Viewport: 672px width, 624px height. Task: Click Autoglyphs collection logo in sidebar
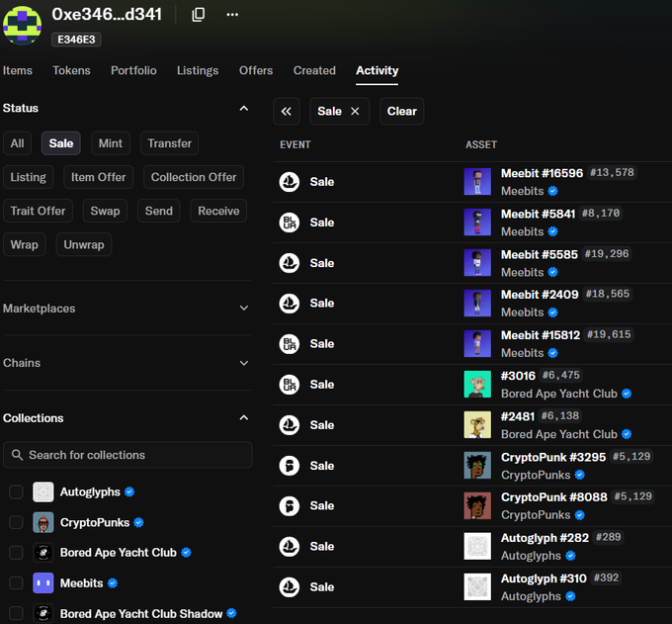[x=43, y=491]
